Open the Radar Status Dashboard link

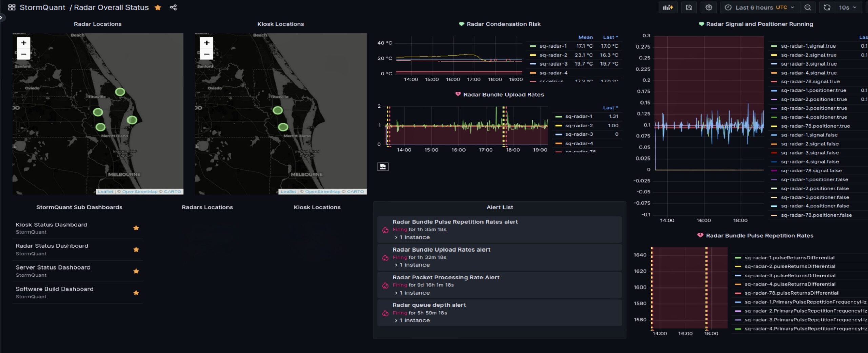point(52,246)
